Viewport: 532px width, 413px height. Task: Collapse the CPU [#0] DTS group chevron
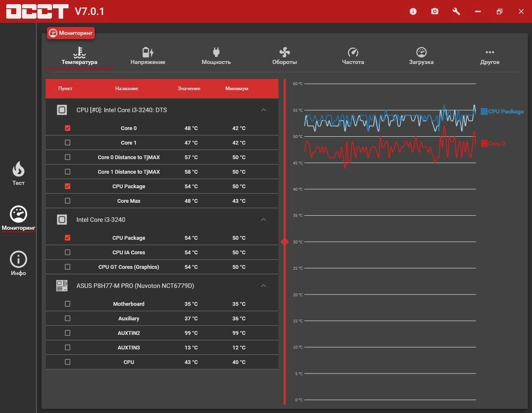(x=264, y=110)
